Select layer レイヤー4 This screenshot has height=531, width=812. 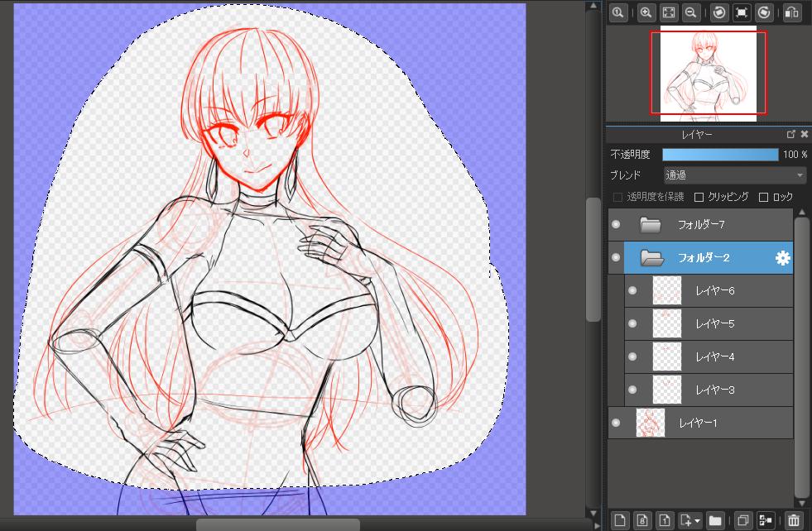pyautogui.click(x=709, y=357)
